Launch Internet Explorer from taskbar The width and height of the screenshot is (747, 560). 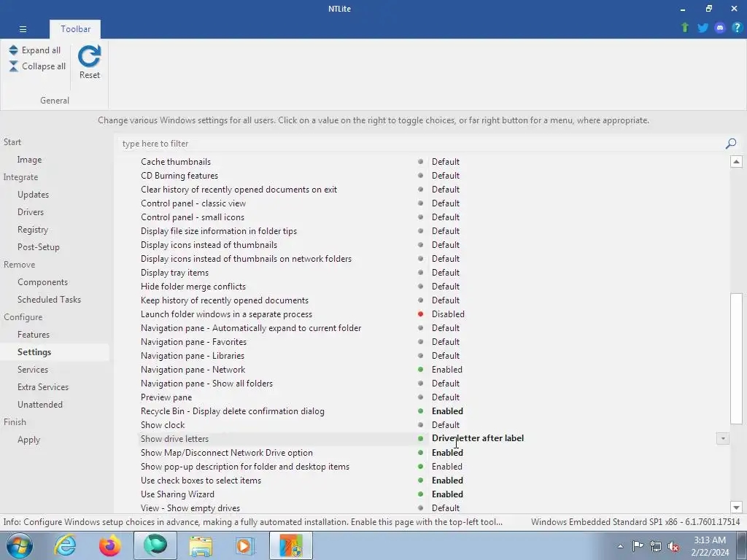[65, 545]
